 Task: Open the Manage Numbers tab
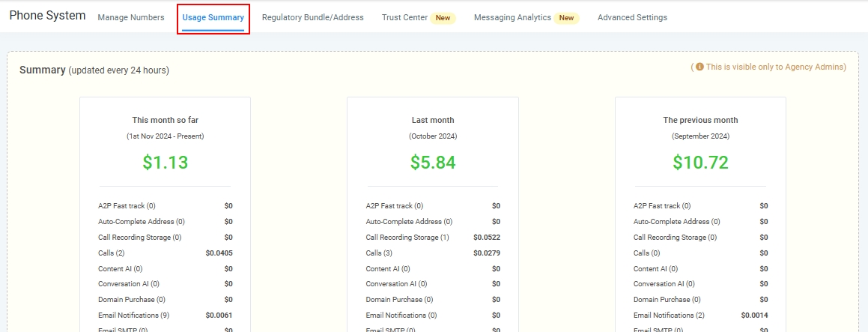pyautogui.click(x=131, y=17)
